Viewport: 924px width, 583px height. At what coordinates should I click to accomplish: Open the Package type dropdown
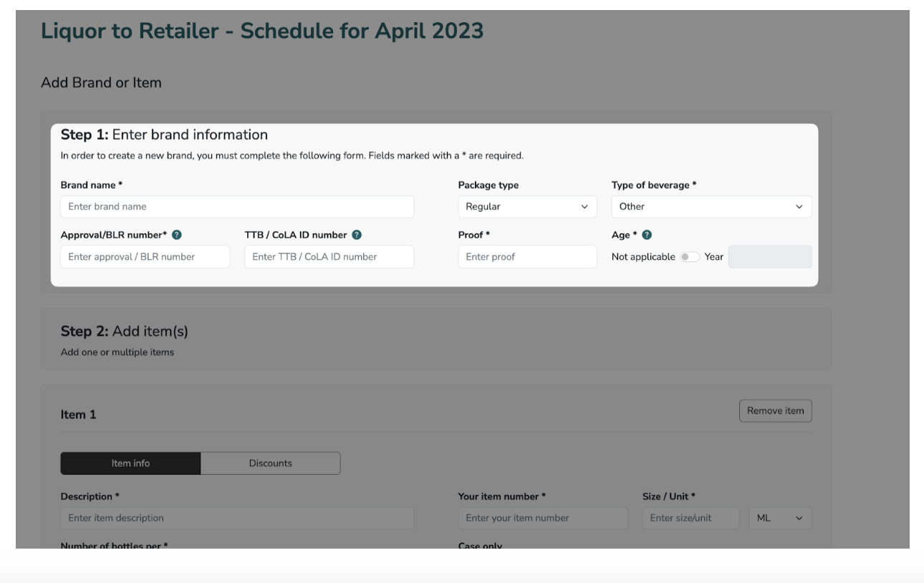click(528, 206)
